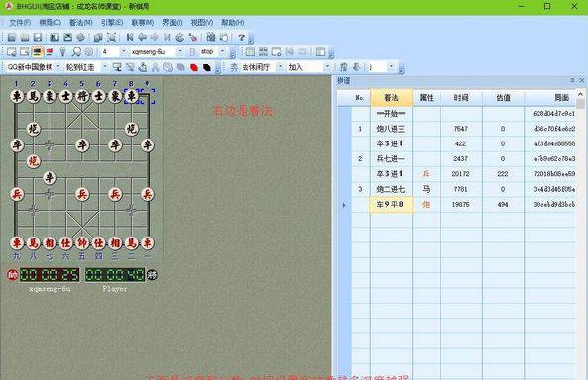Click the black 車 piece highlighted on the board
Image resolution: width=588 pixels, height=380 pixels.
tap(132, 96)
